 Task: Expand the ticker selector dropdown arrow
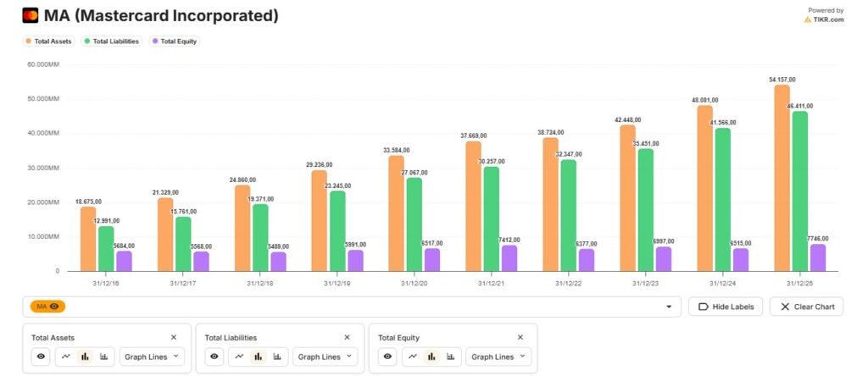tap(669, 307)
